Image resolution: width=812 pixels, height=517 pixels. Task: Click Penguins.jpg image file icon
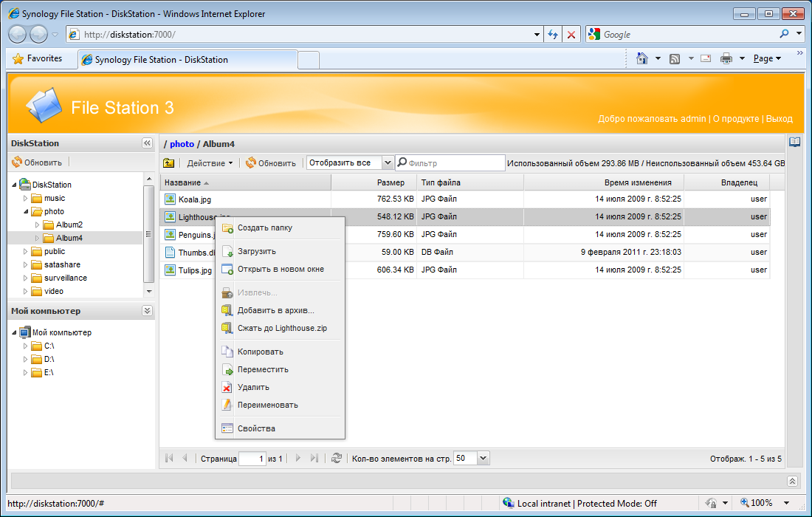click(170, 235)
